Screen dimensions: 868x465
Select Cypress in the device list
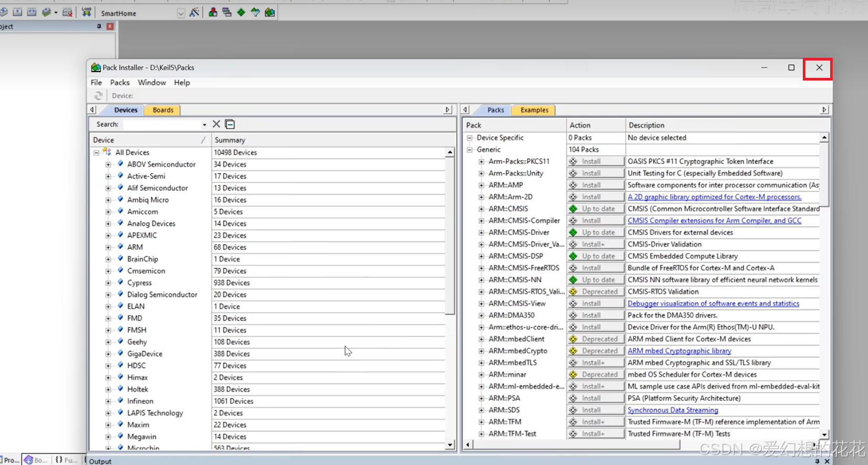coord(139,282)
